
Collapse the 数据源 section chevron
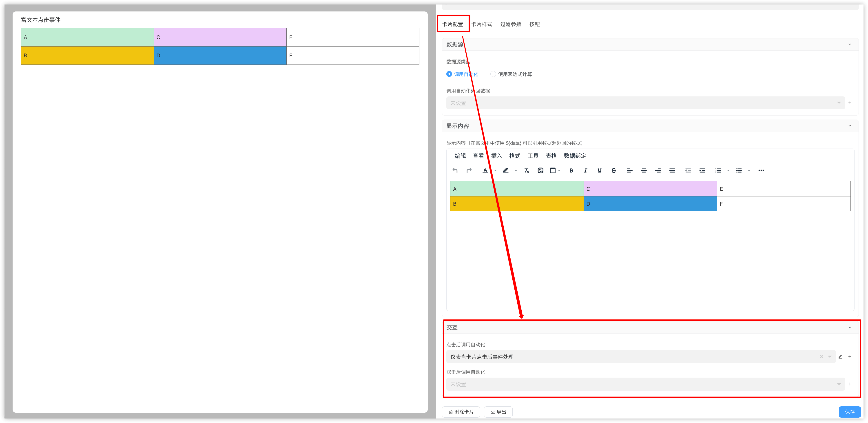(x=850, y=44)
